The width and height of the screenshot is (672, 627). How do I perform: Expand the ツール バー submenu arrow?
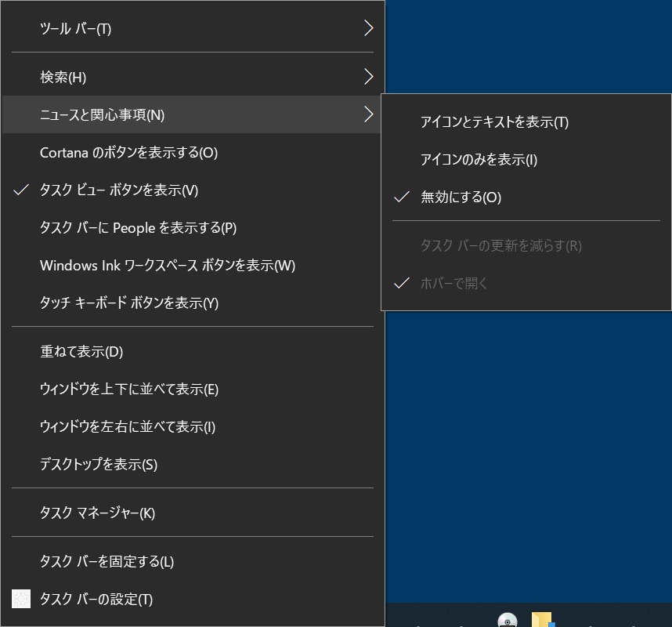click(x=369, y=28)
